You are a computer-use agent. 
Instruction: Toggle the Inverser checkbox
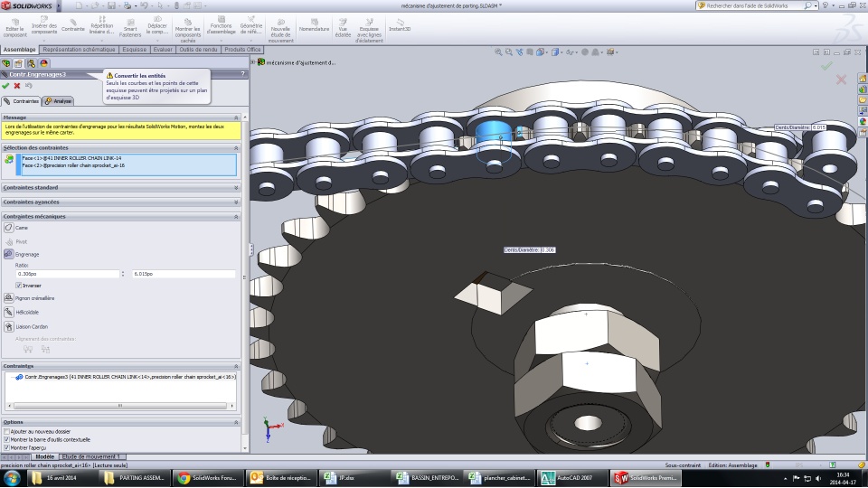point(18,286)
